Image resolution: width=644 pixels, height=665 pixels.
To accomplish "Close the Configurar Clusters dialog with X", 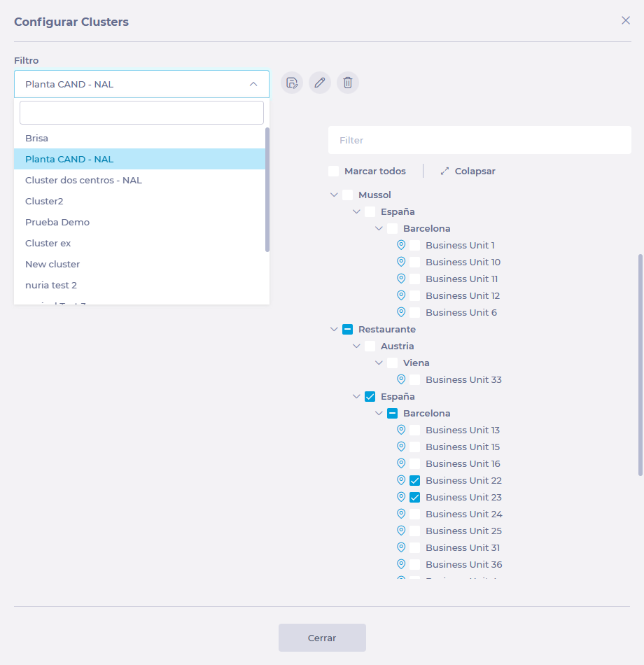I will point(626,20).
